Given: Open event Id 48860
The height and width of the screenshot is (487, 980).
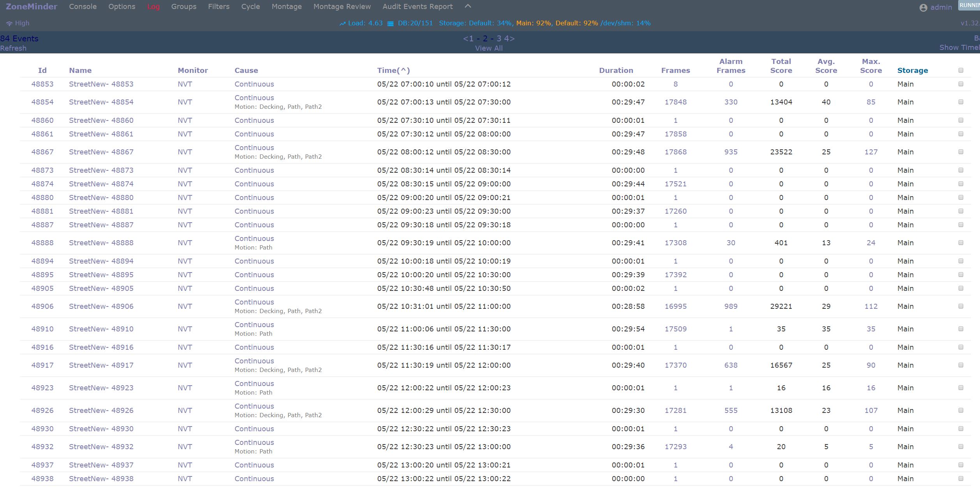Looking at the screenshot, I should 42,120.
